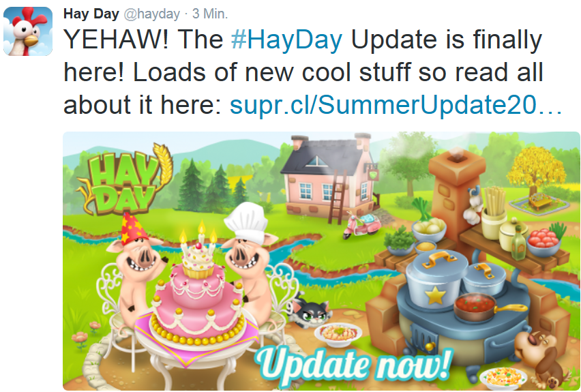Viewport: 581px width, 392px height.
Task: Click the golden yellow tree
Action: [535, 169]
